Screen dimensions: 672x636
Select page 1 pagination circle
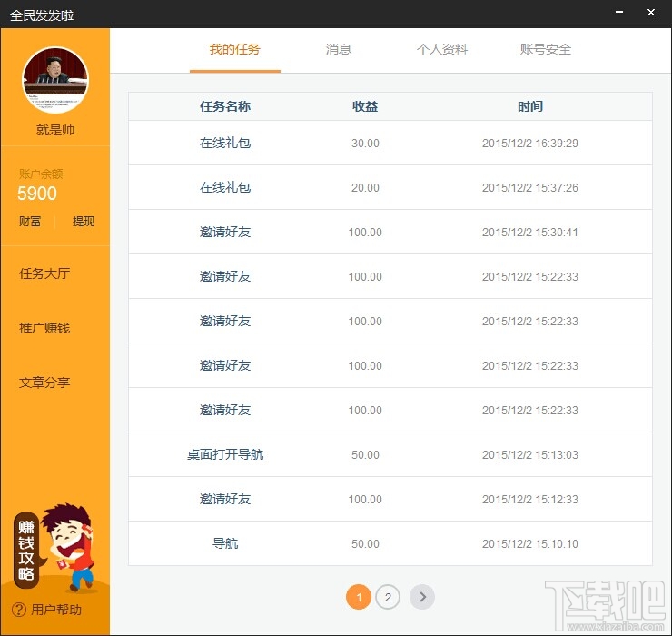coord(359,597)
